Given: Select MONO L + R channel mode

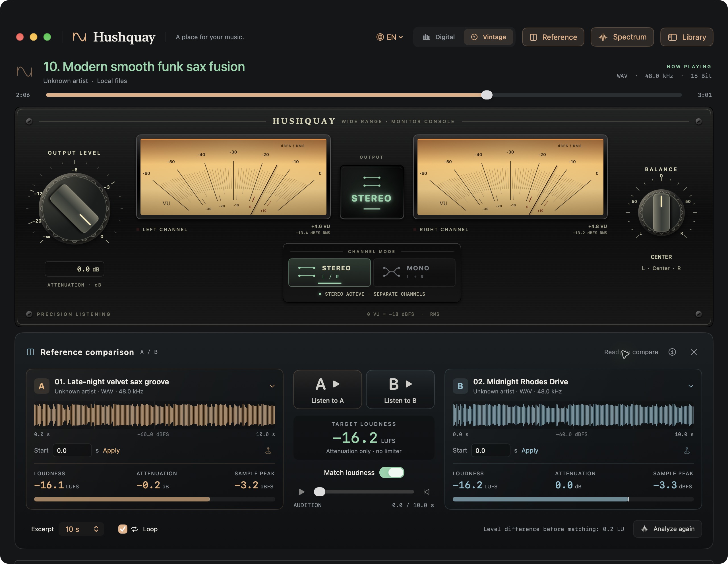Looking at the screenshot, I should click(414, 272).
